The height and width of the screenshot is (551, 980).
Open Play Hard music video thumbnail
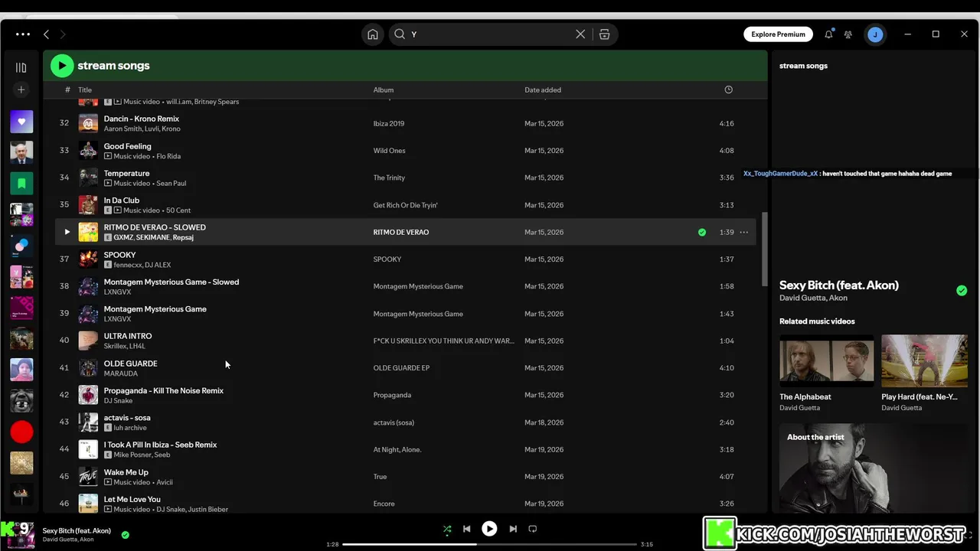coord(924,360)
